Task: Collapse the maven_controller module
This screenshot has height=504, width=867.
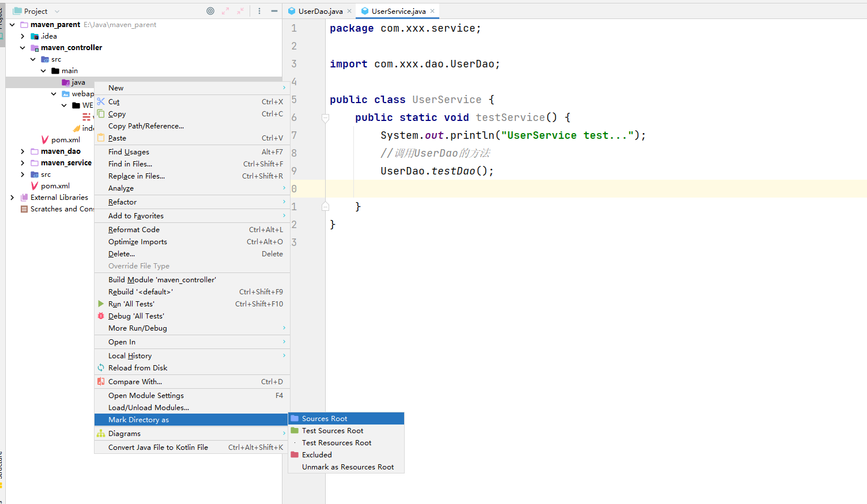Action: pos(22,48)
